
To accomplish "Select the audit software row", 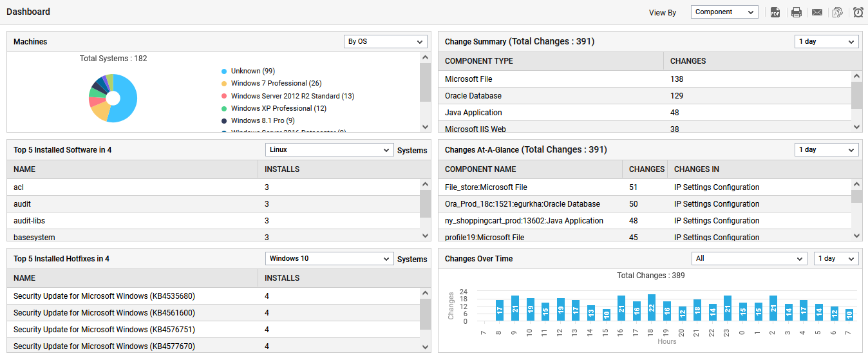I will [213, 204].
